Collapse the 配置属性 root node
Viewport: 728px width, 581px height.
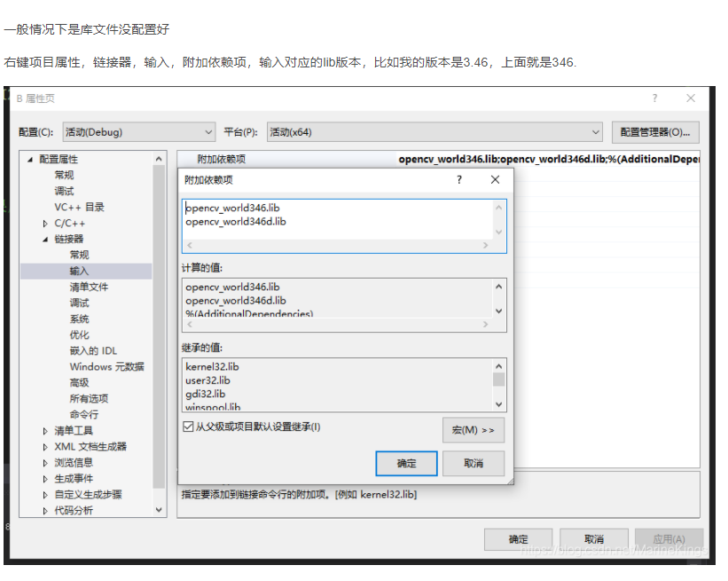[29, 158]
